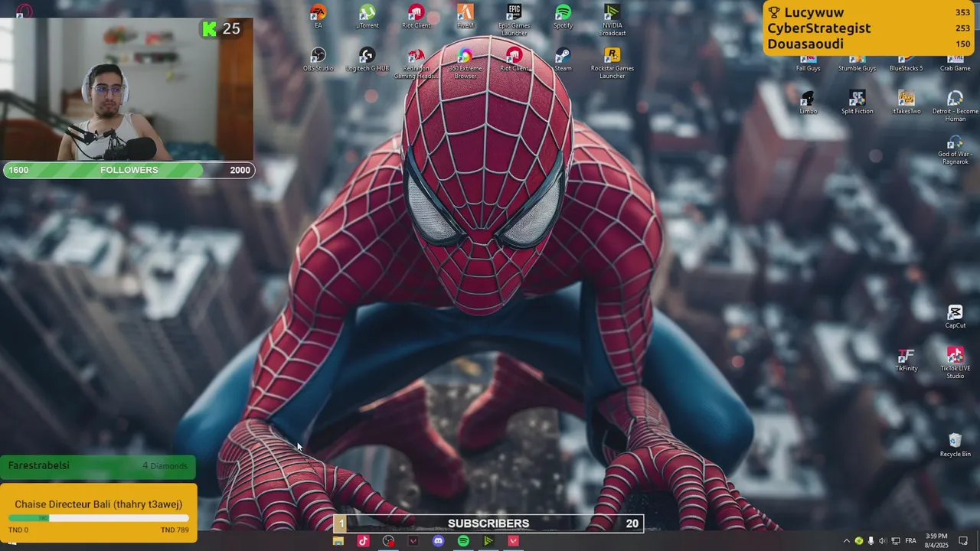Click the TND 789 donation progress bar
The height and width of the screenshot is (551, 980).
point(98,519)
